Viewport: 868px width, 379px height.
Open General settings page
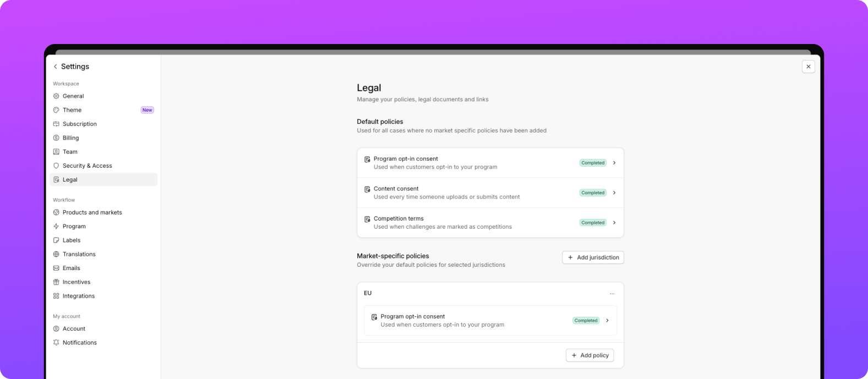pos(103,96)
